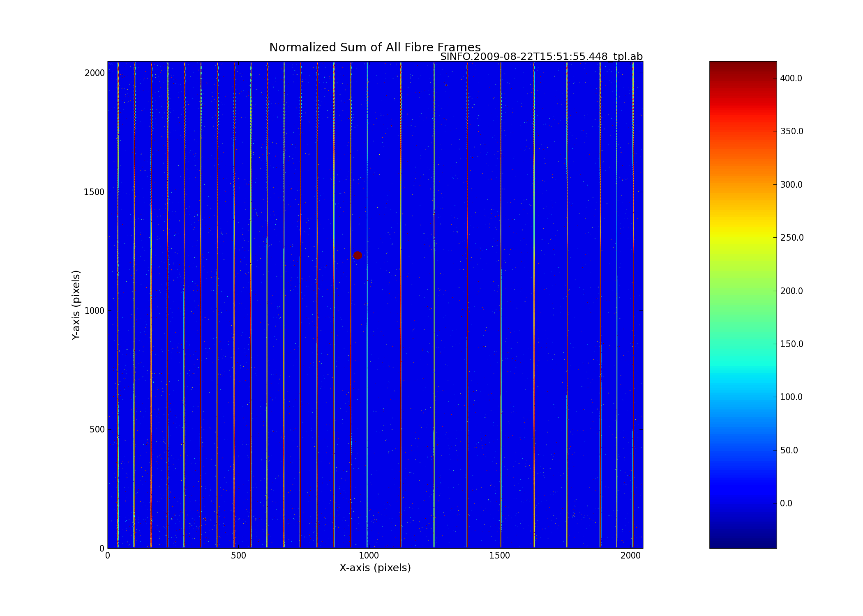
Task: Click the 1000 tick label on X-axis
Action: click(x=369, y=556)
